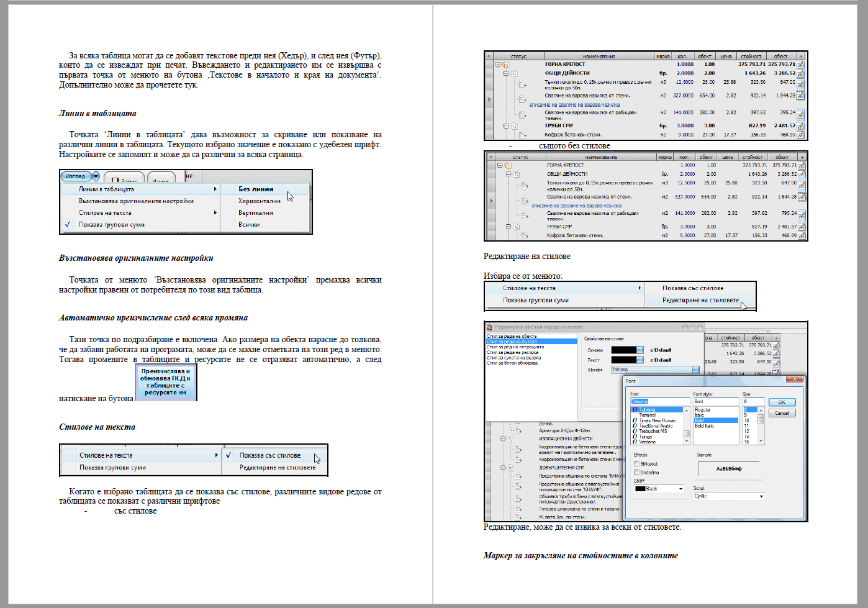Collapse bold ГОРНА КРЕПОСТ tree node
This screenshot has width=868, height=608.
(498, 65)
